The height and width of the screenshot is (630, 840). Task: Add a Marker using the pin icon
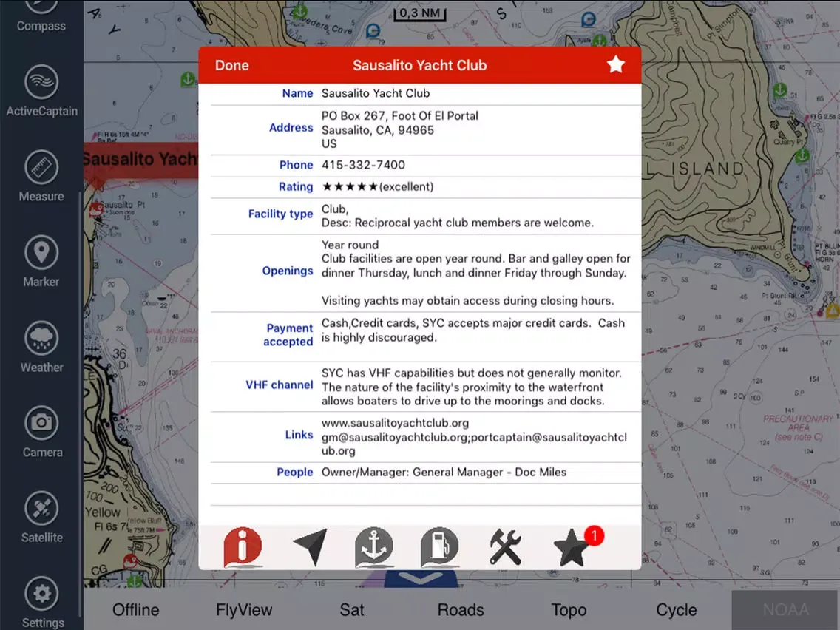pos(41,262)
